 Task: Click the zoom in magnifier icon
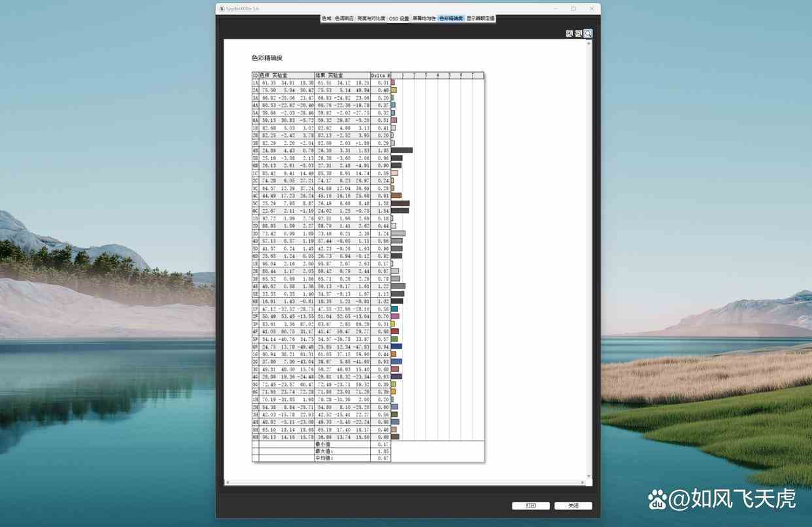tap(569, 33)
